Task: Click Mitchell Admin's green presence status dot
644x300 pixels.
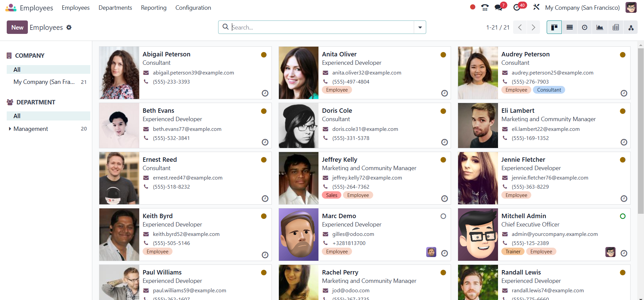Action: tap(623, 216)
